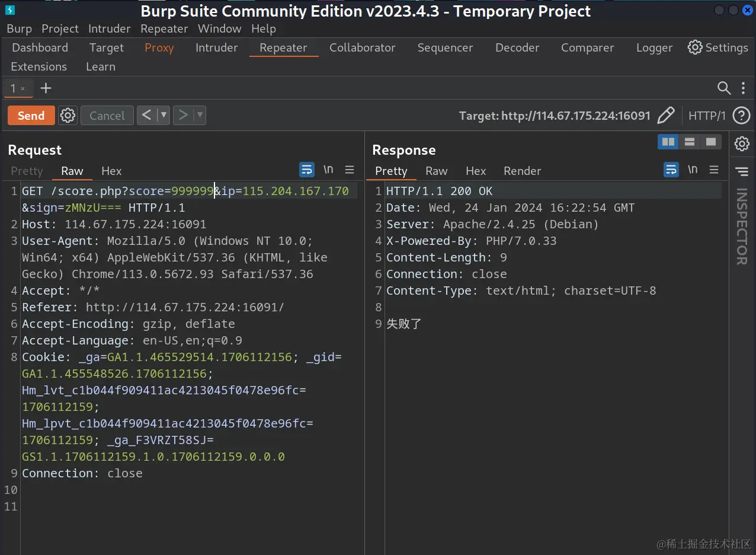Toggle word wrap icon in Response panel
This screenshot has height=555, width=756.
click(671, 170)
